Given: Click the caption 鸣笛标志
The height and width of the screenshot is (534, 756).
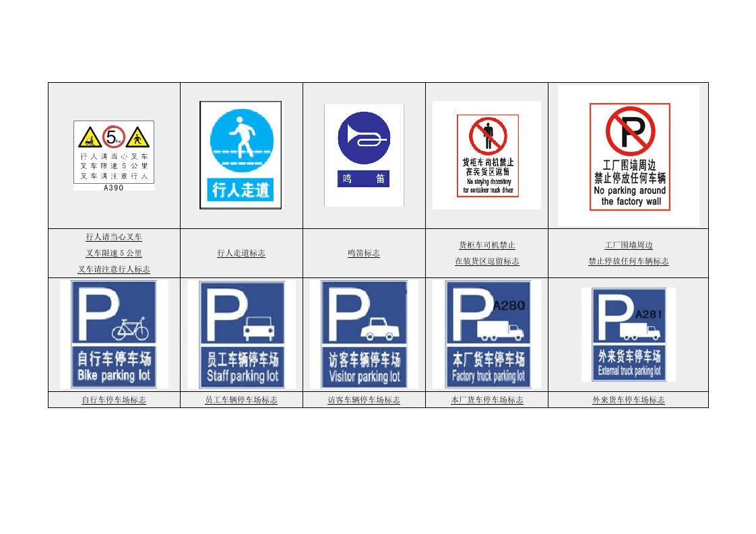Looking at the screenshot, I should (364, 253).
